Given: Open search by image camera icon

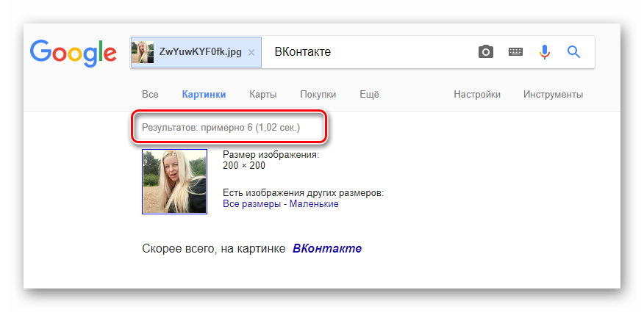Looking at the screenshot, I should (x=485, y=52).
